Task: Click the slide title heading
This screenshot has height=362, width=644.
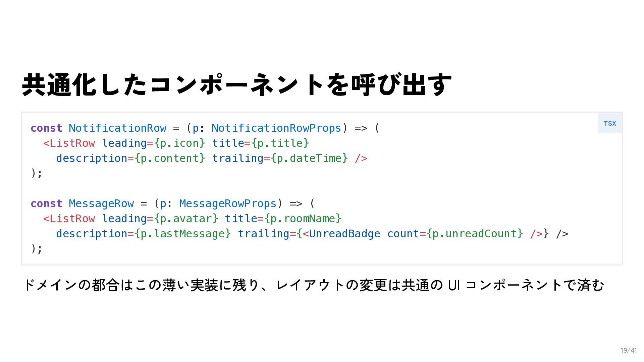Action: [x=237, y=85]
